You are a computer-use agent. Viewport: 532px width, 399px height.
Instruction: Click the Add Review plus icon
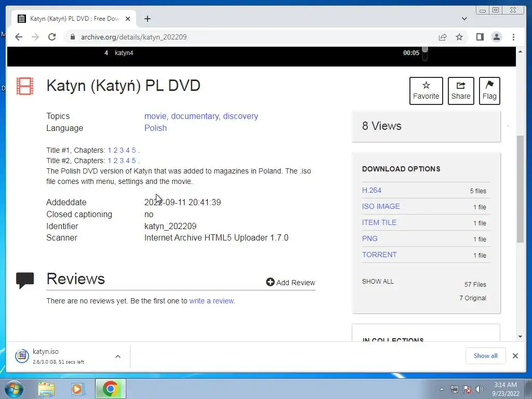(x=270, y=282)
